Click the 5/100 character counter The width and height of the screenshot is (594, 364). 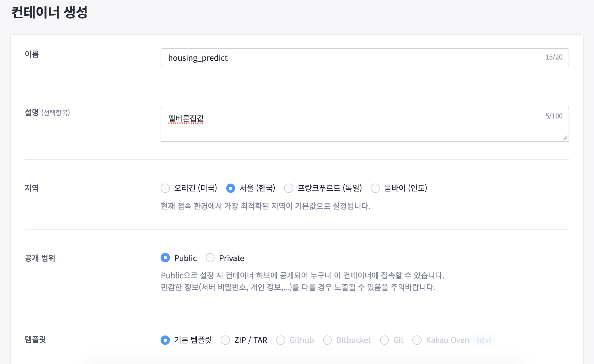[554, 116]
